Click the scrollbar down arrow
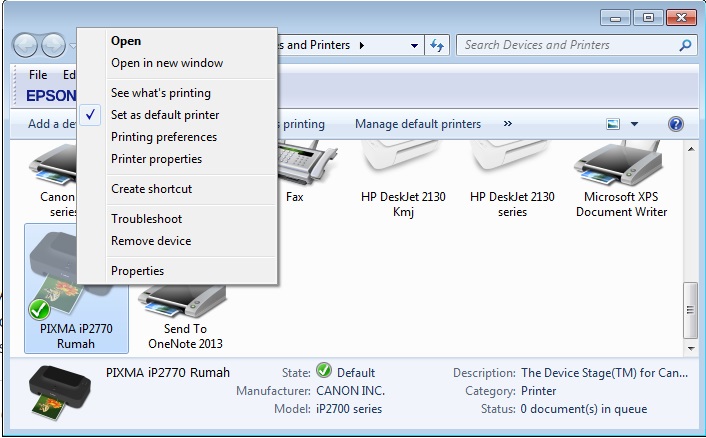Image resolution: width=706 pixels, height=438 pixels. 691,348
